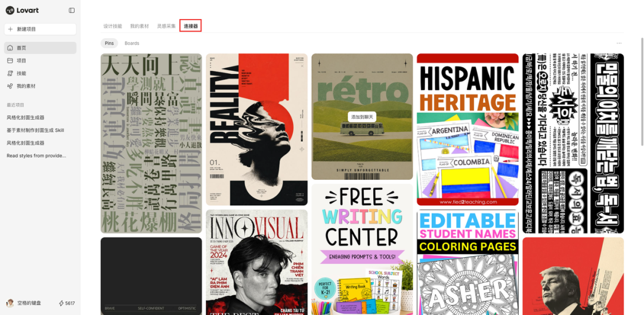Open 我的素材 in the sidebar
This screenshot has height=315, width=644.
click(x=41, y=86)
